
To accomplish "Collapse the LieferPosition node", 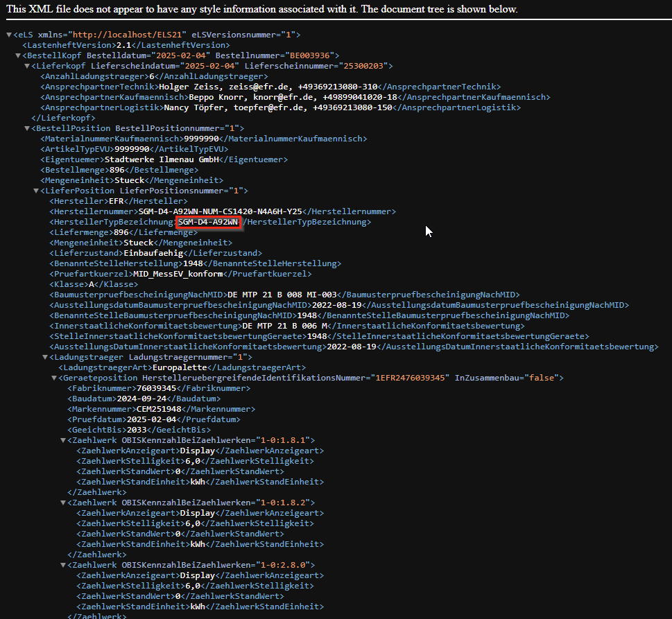I will coord(36,191).
